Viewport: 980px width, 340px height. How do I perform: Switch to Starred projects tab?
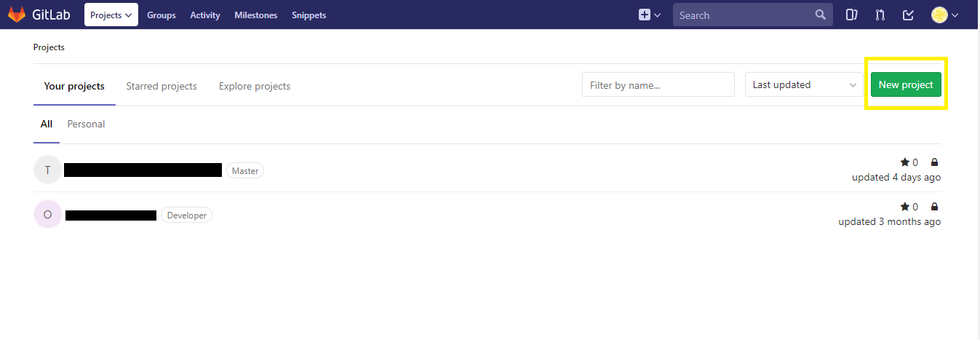[162, 86]
